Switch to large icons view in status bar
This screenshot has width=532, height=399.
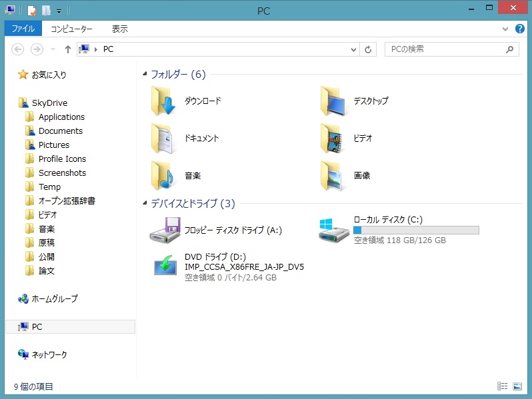(x=517, y=386)
